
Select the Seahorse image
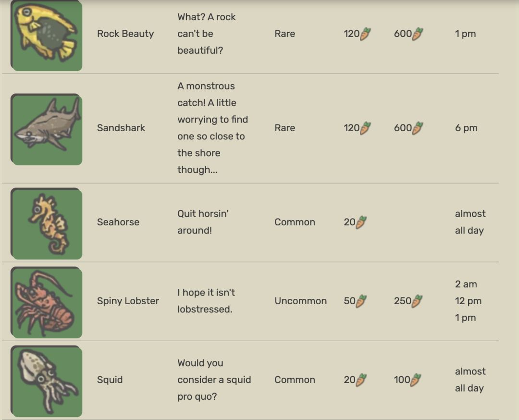point(47,223)
